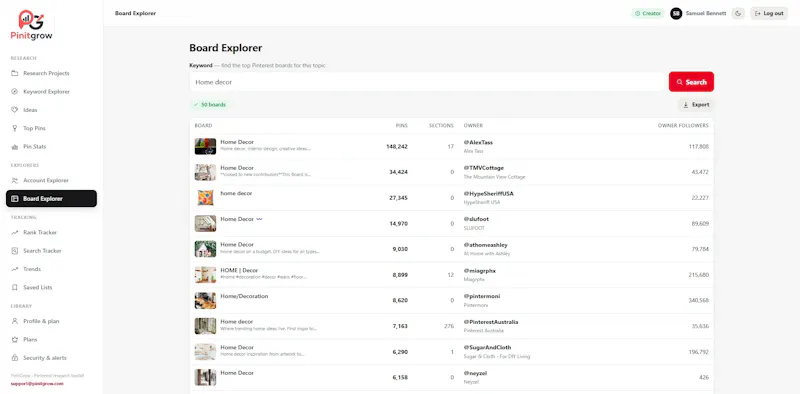Click the @PinterestAustralia board thumbnail

point(205,326)
